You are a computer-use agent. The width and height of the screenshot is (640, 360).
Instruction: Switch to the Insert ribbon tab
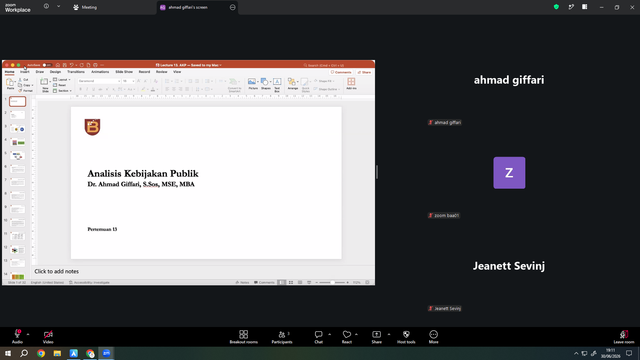click(x=24, y=72)
